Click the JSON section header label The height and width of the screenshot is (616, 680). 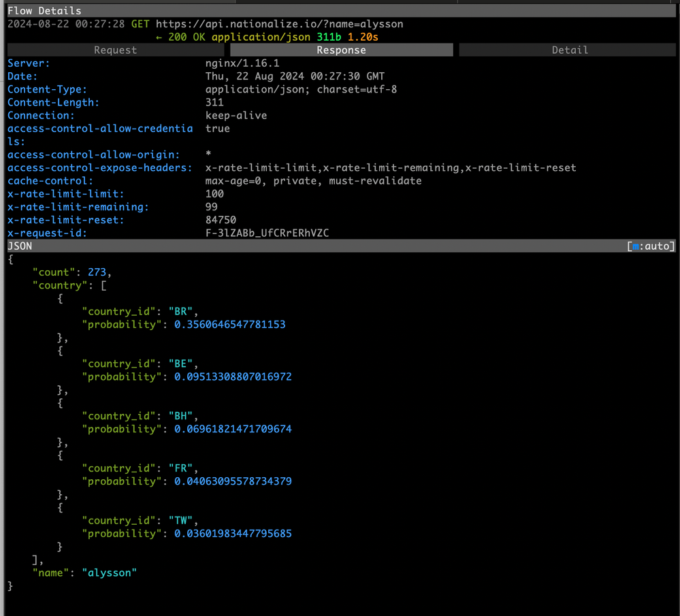(x=20, y=246)
